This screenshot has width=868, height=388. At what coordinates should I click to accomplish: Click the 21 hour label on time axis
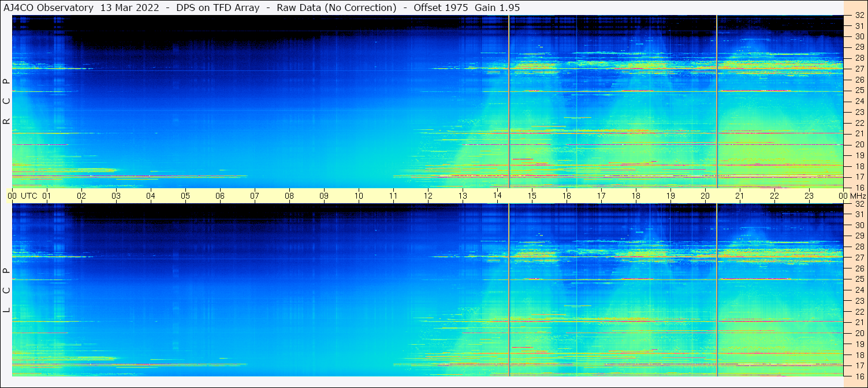pos(740,196)
